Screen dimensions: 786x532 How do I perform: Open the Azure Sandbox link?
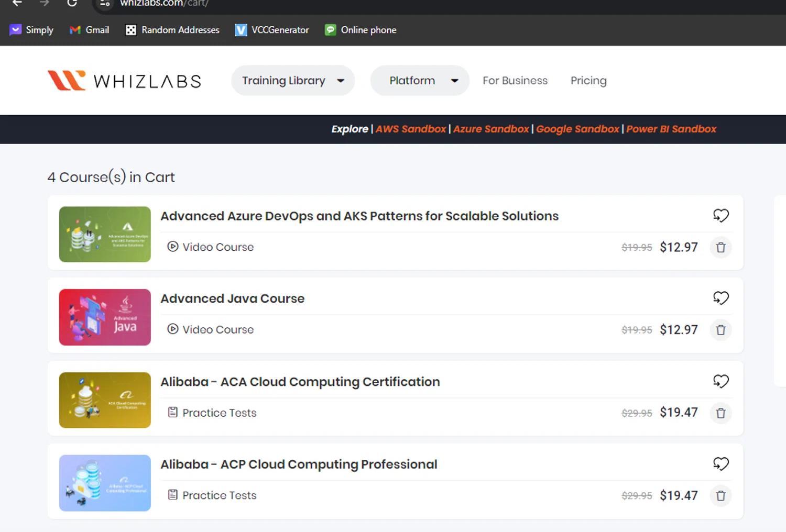pos(491,129)
